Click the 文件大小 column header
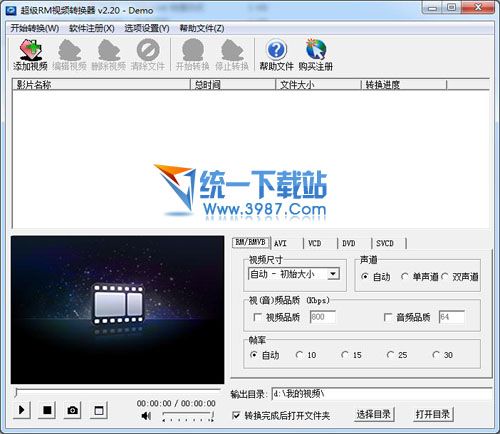 pos(318,85)
